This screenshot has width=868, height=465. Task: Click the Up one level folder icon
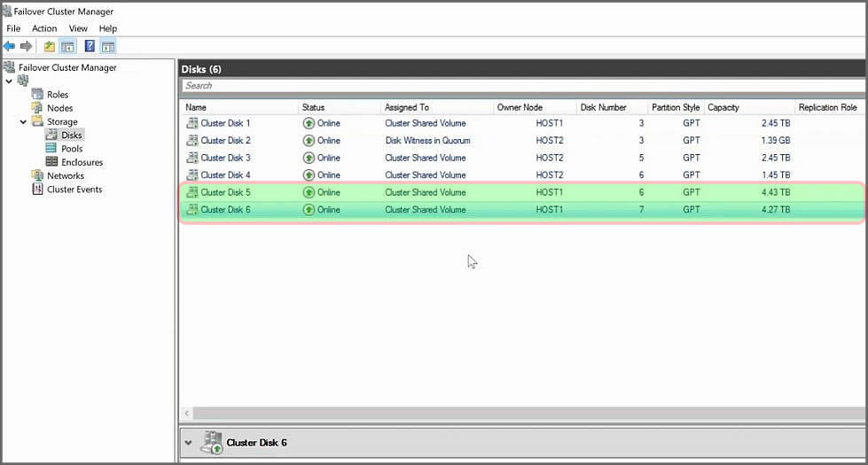50,46
